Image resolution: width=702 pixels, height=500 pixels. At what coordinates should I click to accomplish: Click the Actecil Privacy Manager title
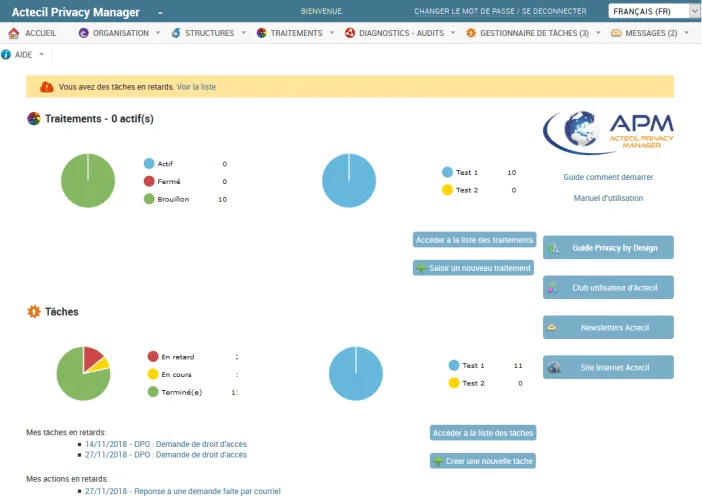click(x=76, y=12)
